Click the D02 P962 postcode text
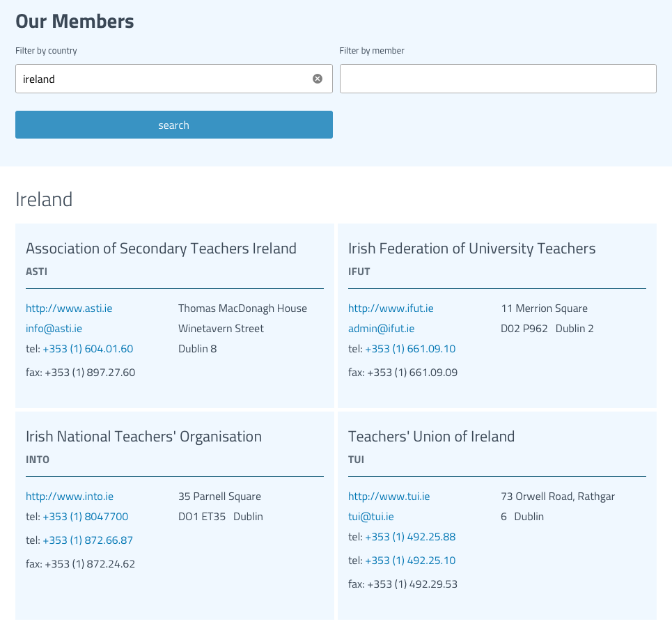 (x=524, y=329)
